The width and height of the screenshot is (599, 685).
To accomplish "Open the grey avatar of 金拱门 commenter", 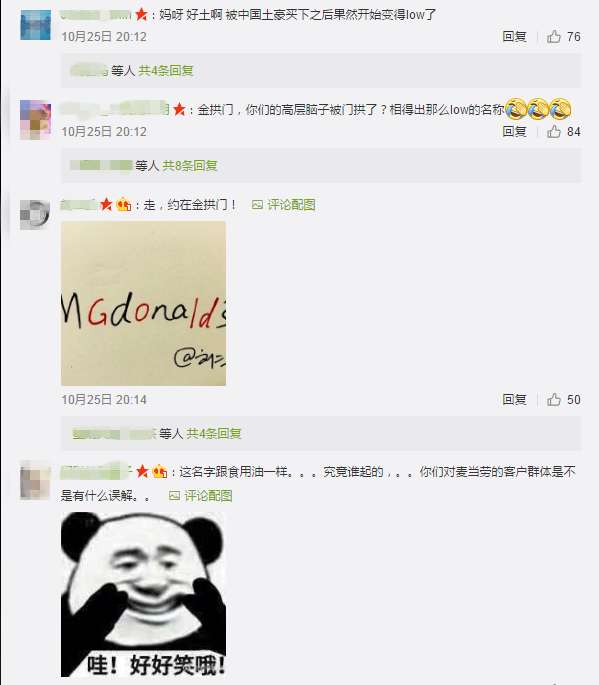I will 35,214.
